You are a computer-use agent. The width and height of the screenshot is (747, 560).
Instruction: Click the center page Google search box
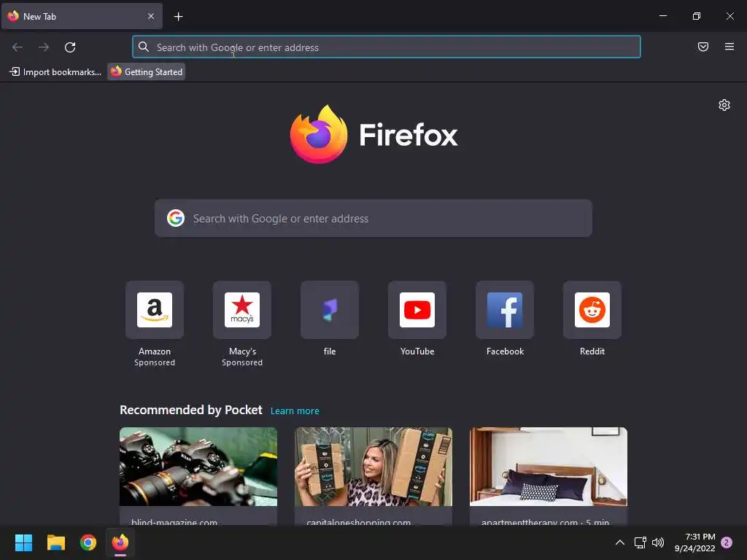373,218
